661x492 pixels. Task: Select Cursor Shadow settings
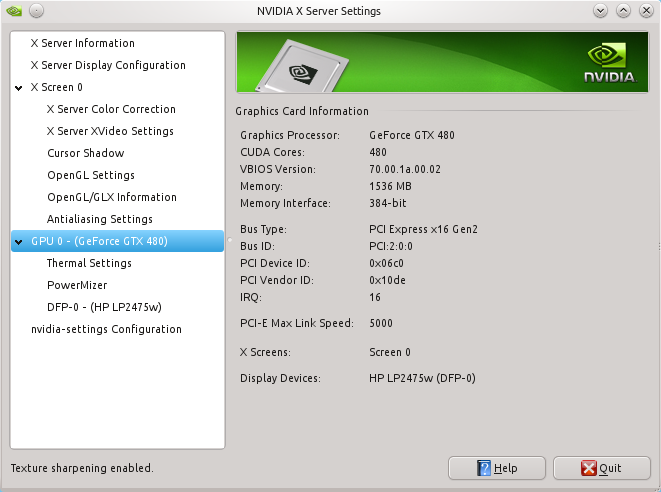pyautogui.click(x=86, y=153)
